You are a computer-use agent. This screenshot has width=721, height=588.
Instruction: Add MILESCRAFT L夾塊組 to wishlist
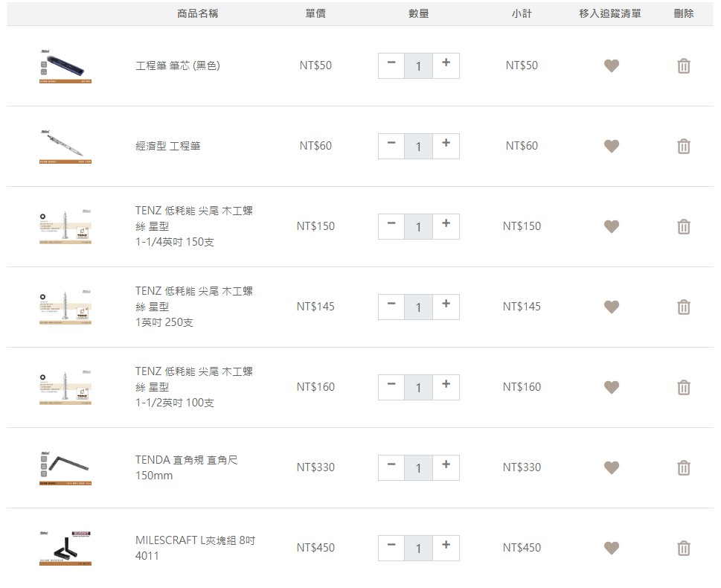click(612, 549)
